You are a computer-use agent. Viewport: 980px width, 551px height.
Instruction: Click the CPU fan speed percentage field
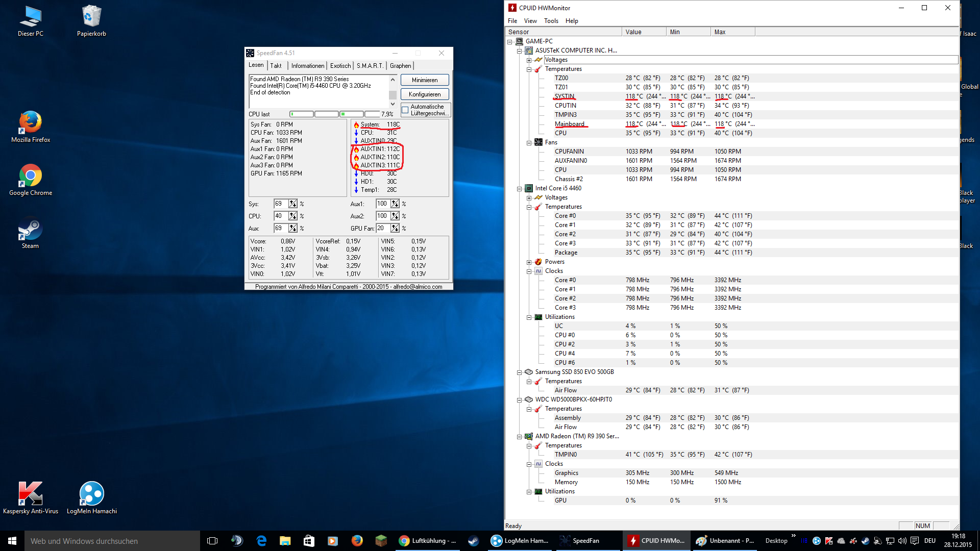(x=281, y=216)
